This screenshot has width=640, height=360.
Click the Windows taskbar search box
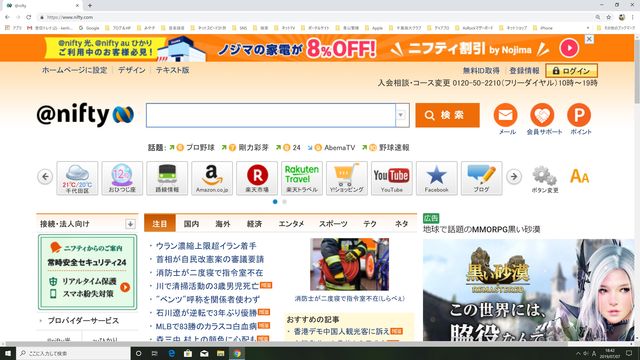pos(73,353)
